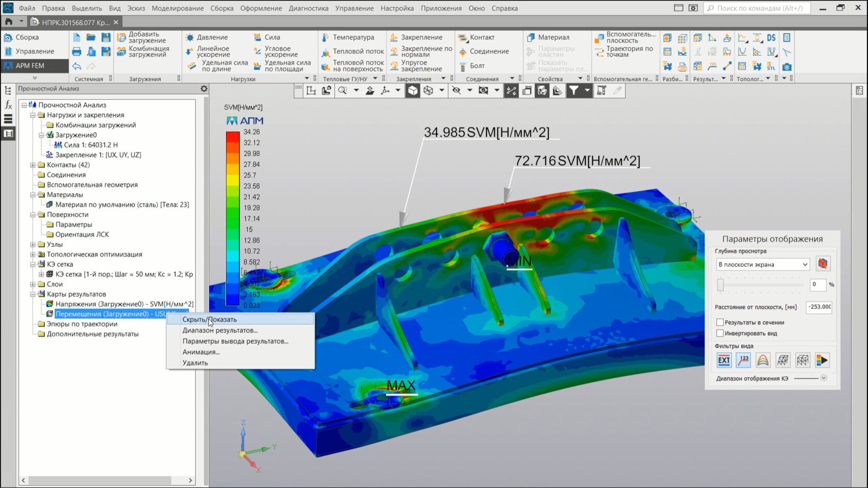The width and height of the screenshot is (868, 488).
Task: Select wireframe cube display mode
Action: click(x=428, y=90)
